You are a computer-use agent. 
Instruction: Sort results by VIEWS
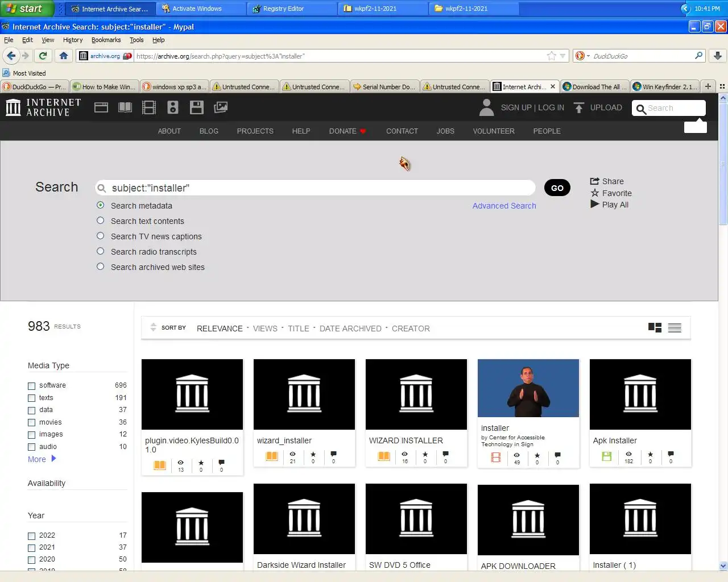click(265, 329)
